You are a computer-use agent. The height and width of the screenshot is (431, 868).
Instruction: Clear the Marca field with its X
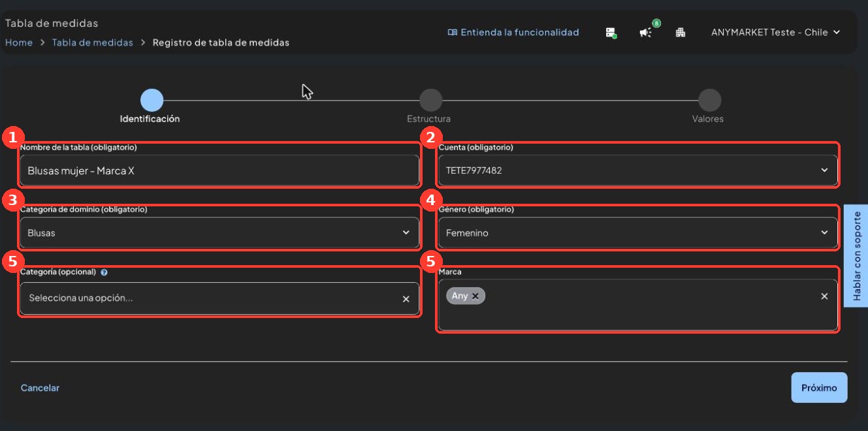click(x=824, y=296)
